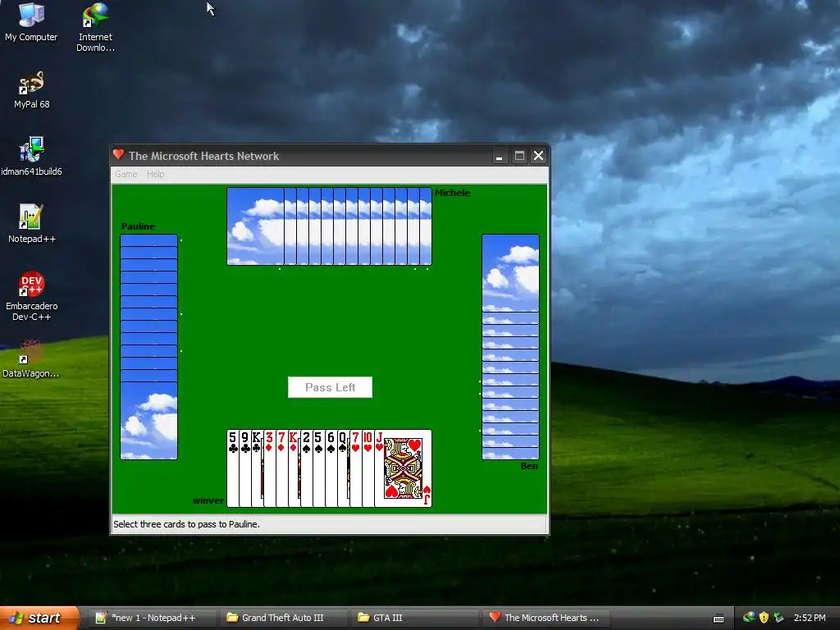Open the Game menu
Screen dimensions: 840x630
tap(126, 174)
